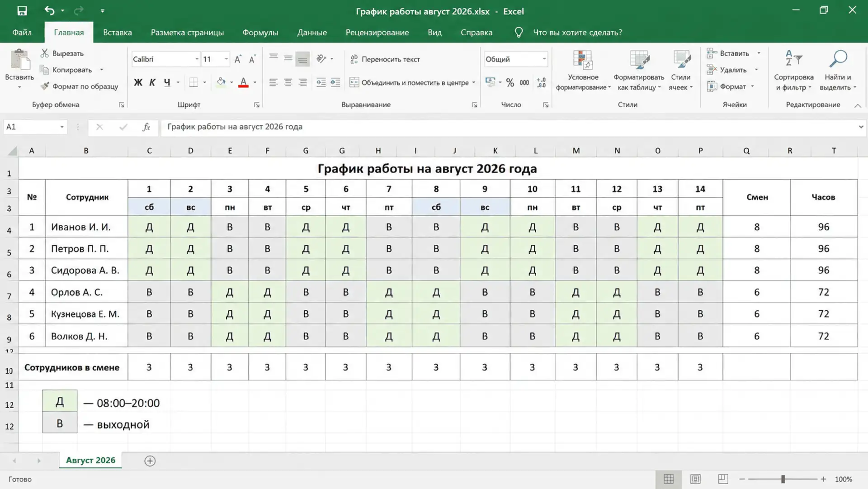Click the 'Что вы хотите сделать?' search box
Screen dimensions: 868x489
pos(577,33)
